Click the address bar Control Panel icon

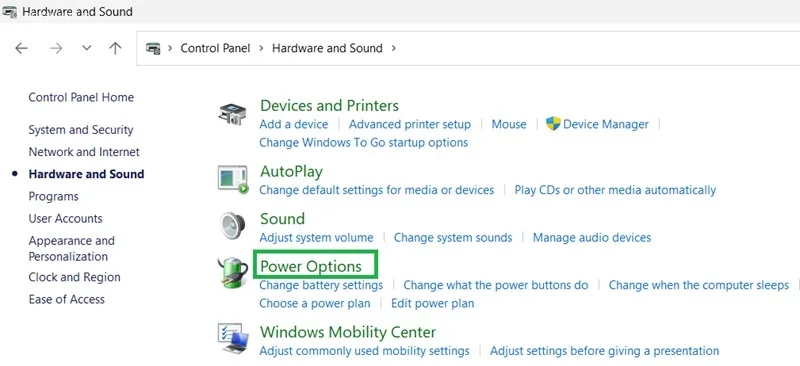pos(153,48)
